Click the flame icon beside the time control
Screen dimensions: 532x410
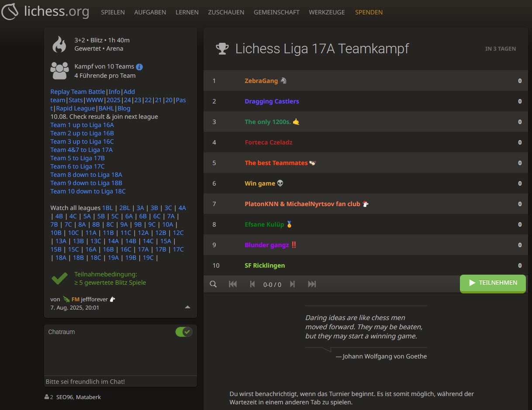click(59, 44)
